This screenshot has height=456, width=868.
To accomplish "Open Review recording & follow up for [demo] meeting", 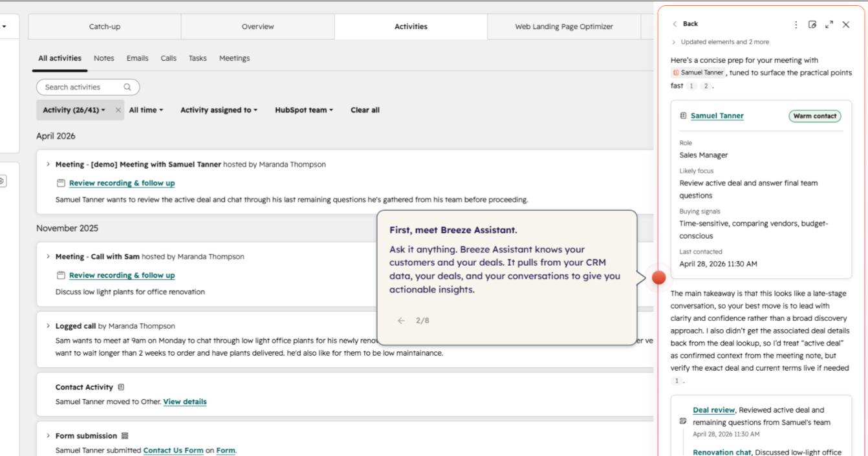I will 122,183.
